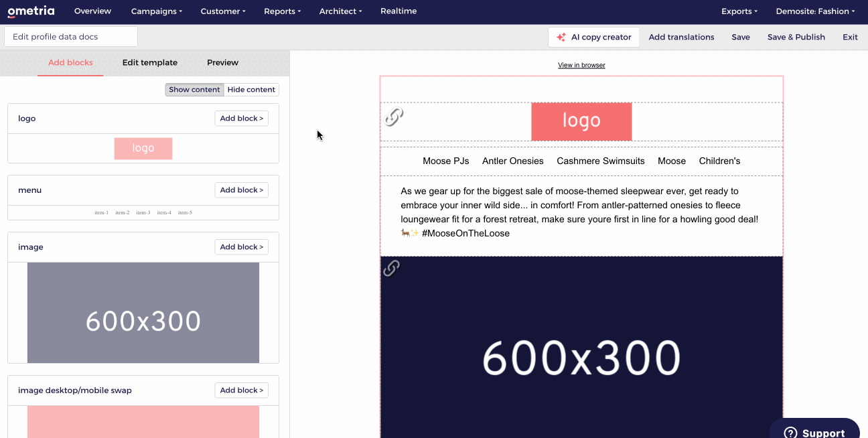
Task: Click the Ometria logo
Action: pyautogui.click(x=31, y=11)
